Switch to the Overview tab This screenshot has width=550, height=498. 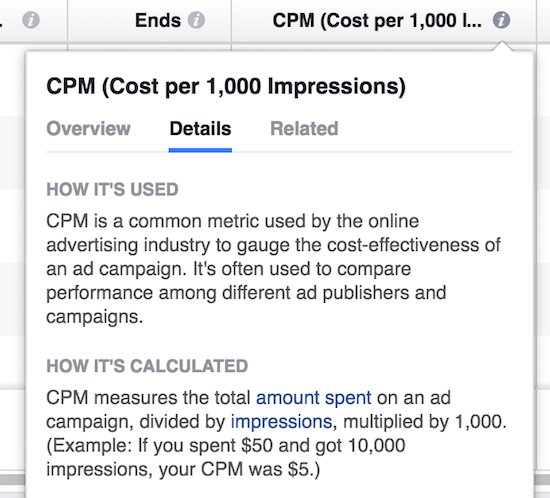coord(88,128)
